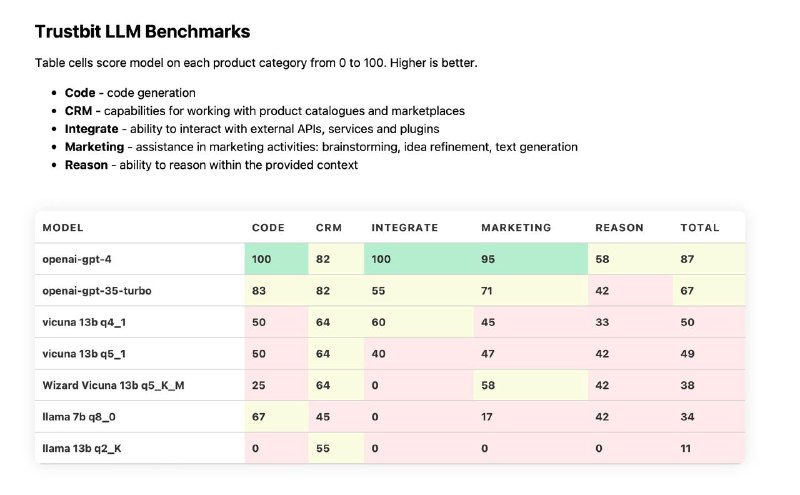Click the INTEGRATE column header

coord(405,228)
